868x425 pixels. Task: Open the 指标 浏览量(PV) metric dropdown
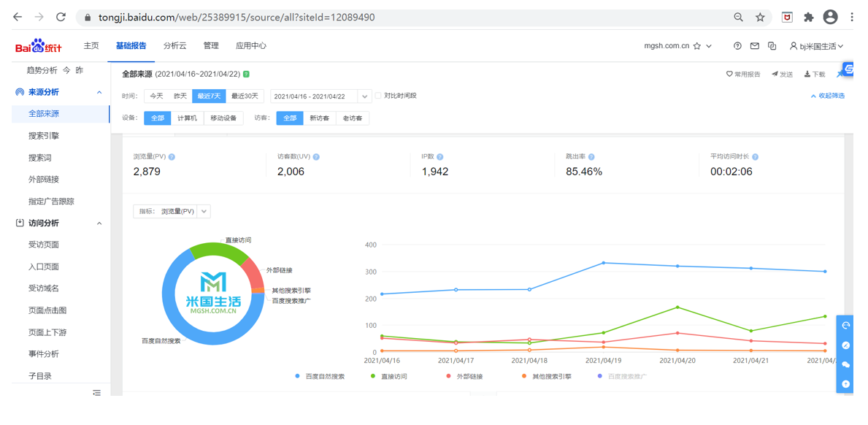click(x=204, y=211)
